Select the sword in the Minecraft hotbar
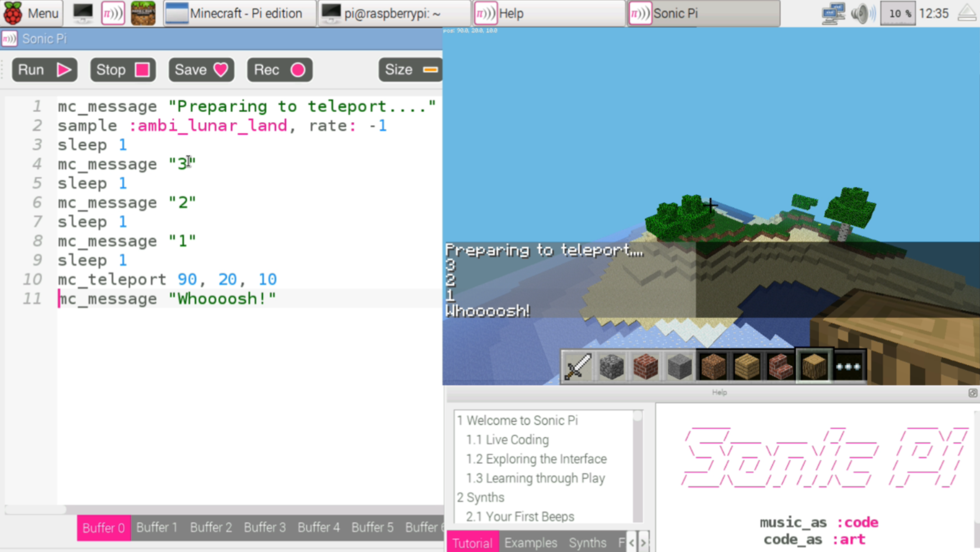The image size is (980, 552). coord(578,366)
